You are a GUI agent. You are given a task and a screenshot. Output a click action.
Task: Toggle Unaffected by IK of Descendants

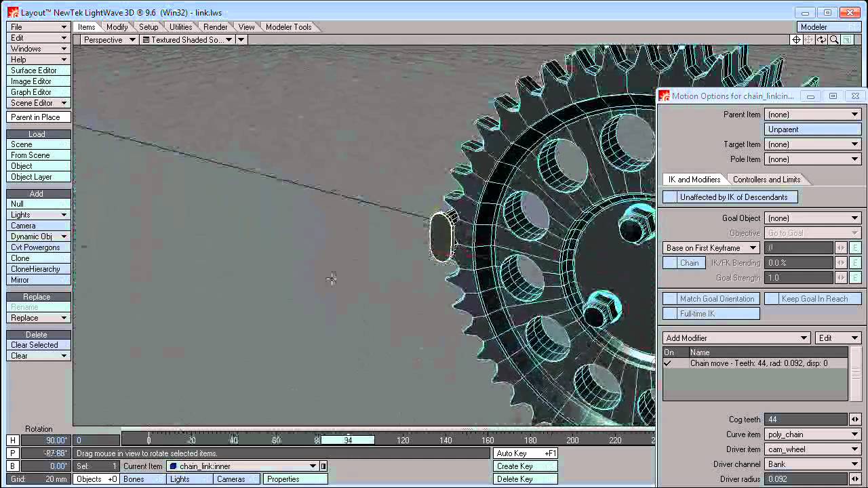point(730,197)
